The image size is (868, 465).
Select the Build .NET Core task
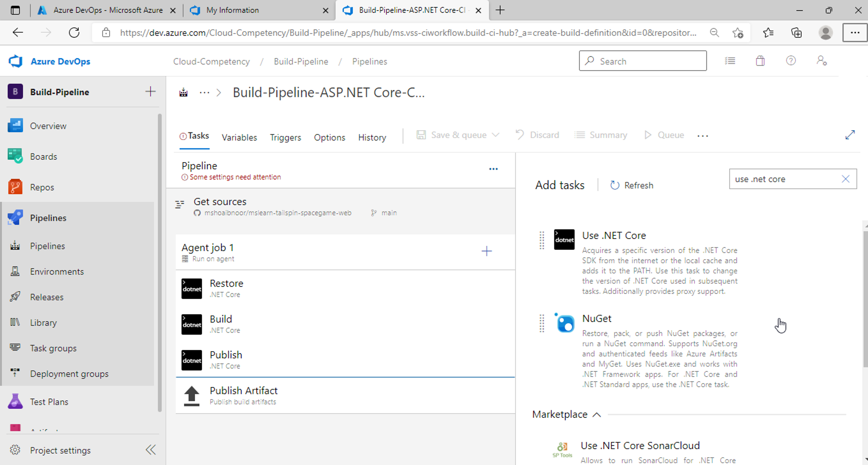345,324
